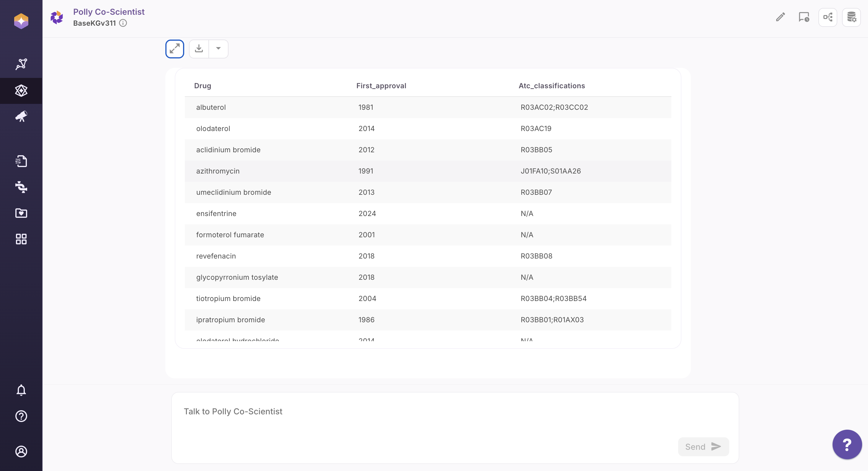Click the First_approval column header
The width and height of the screenshot is (868, 471).
coord(381,86)
